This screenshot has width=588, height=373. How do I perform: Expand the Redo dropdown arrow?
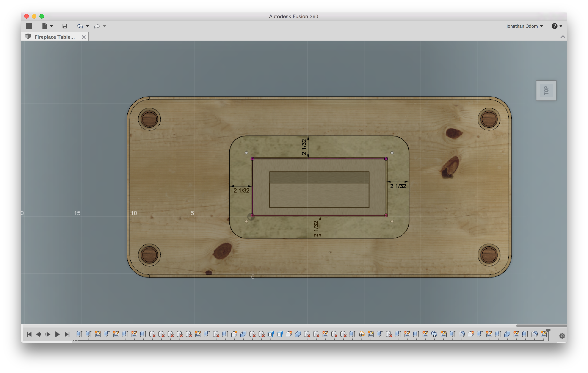click(104, 26)
